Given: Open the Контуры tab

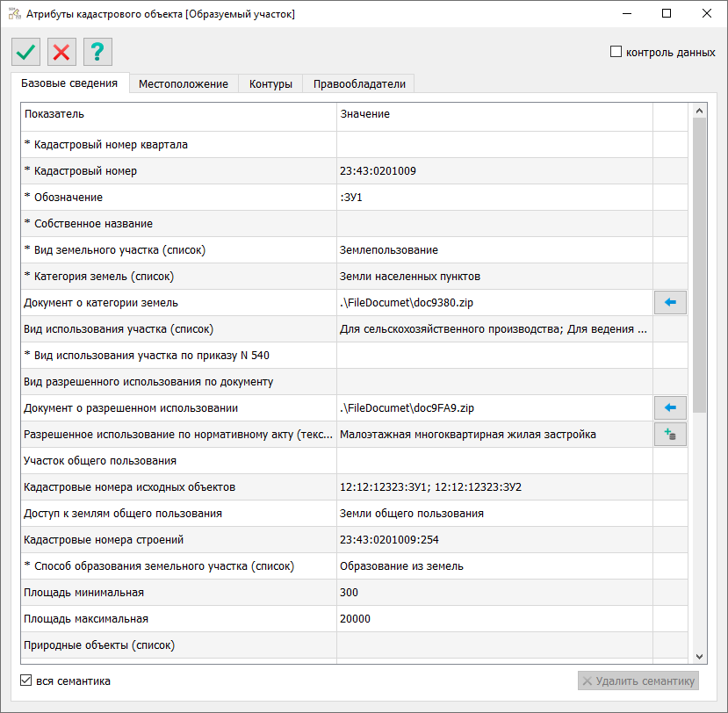Looking at the screenshot, I should [x=270, y=83].
